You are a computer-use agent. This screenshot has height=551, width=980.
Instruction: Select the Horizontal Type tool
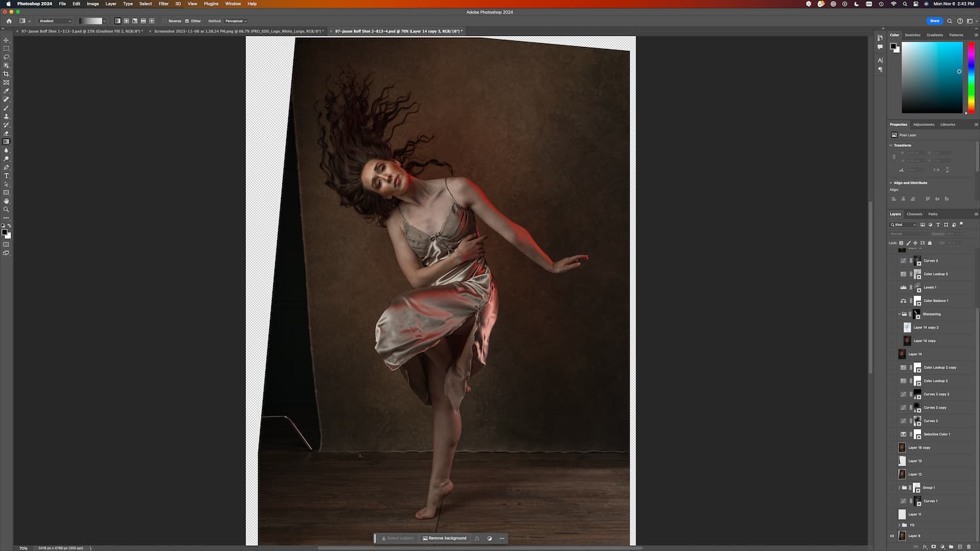point(7,176)
